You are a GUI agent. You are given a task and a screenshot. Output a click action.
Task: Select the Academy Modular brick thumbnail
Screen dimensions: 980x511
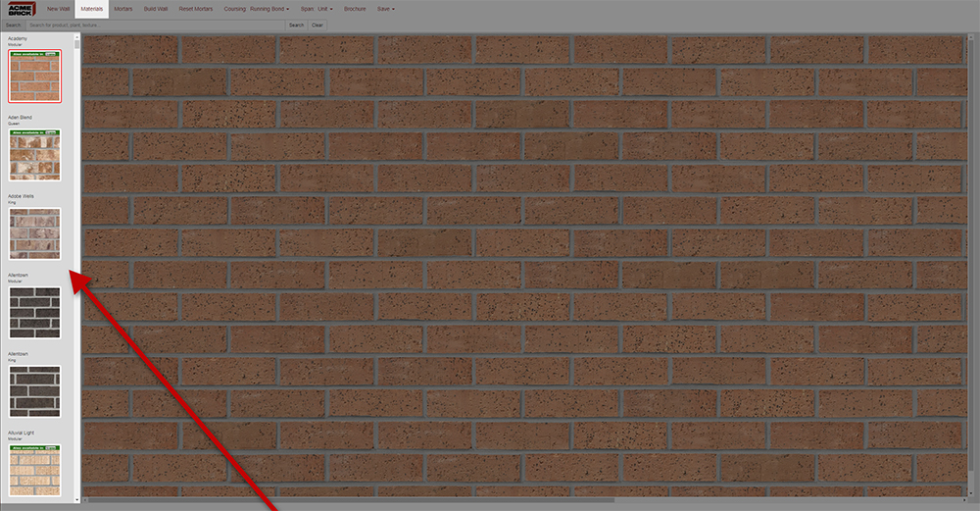pos(34,76)
